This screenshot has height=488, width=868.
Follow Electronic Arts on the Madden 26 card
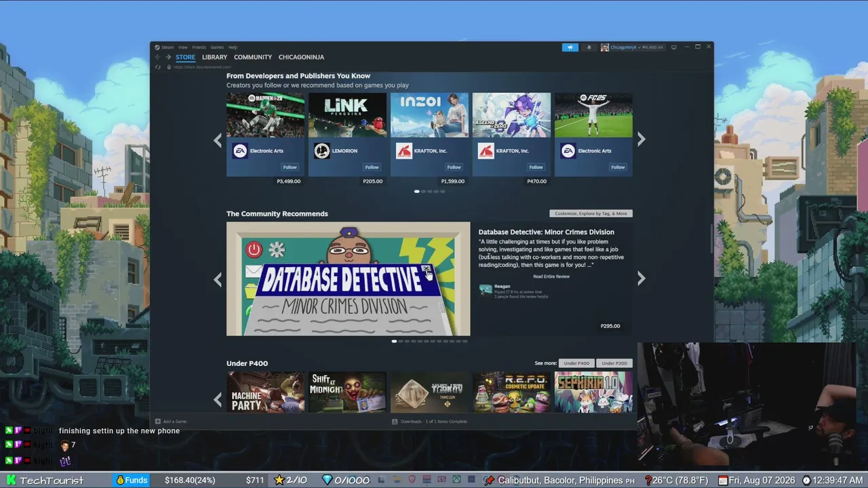click(x=290, y=167)
